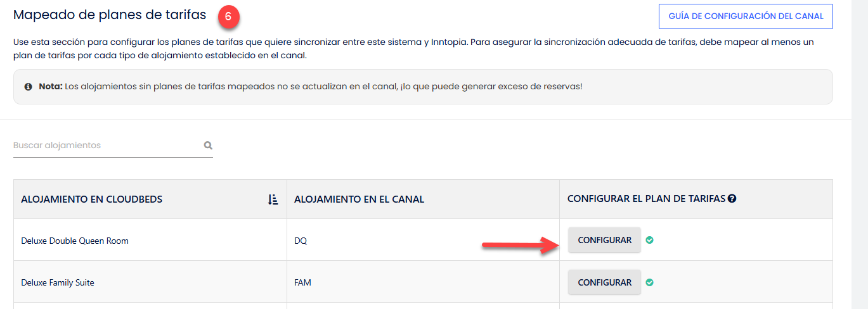The height and width of the screenshot is (309, 868).
Task: Select the Configurar el plan de tarifas header
Action: click(x=646, y=199)
